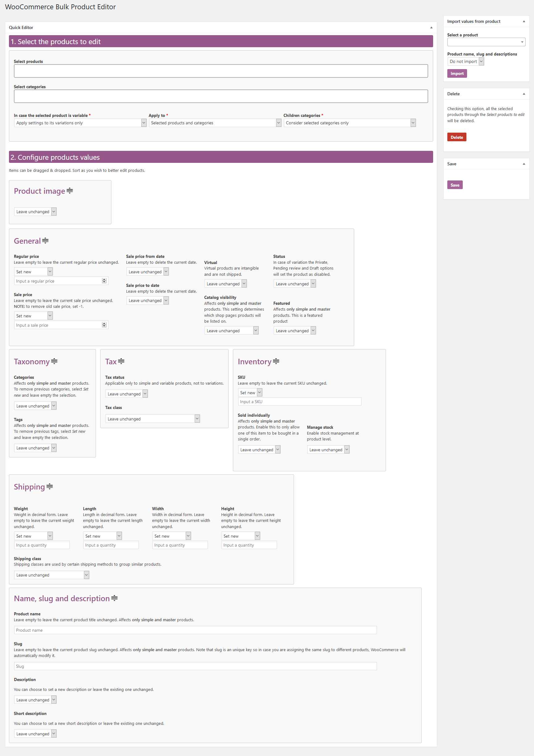
Task: Click the Inventory section drag handle icon
Action: [276, 361]
